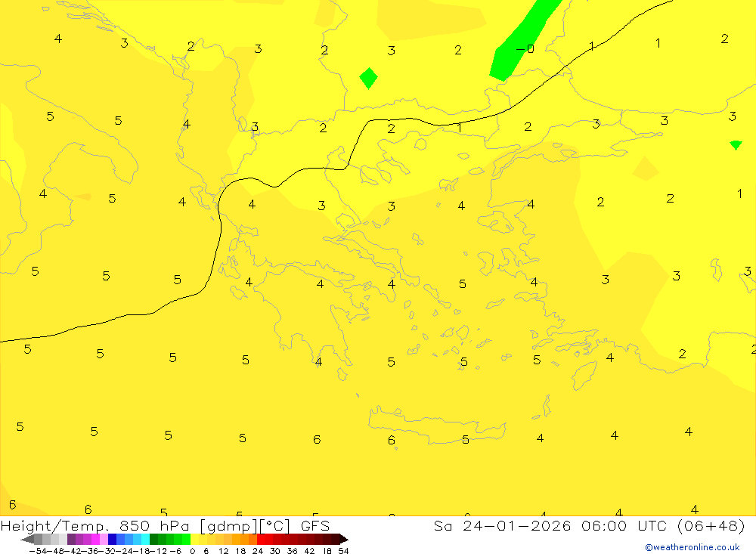Click the '-24' legend value
The width and height of the screenshot is (756, 554).
125,551
